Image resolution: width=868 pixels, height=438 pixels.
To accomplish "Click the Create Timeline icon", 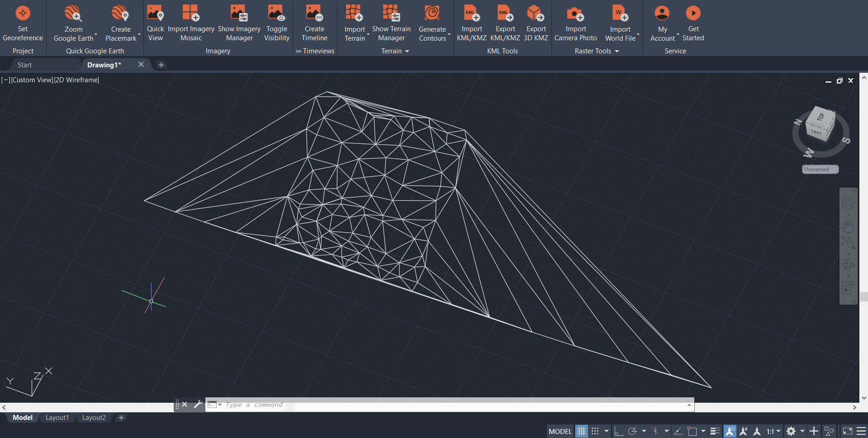I will (314, 13).
